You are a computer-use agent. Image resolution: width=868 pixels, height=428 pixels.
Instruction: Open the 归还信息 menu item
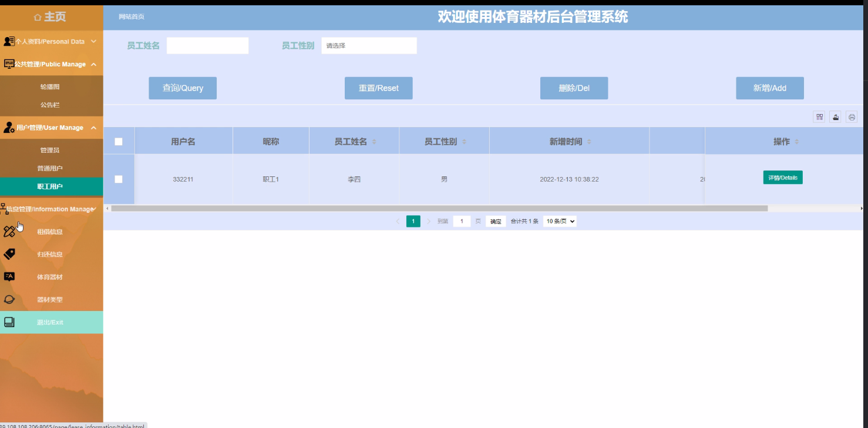[x=50, y=255]
